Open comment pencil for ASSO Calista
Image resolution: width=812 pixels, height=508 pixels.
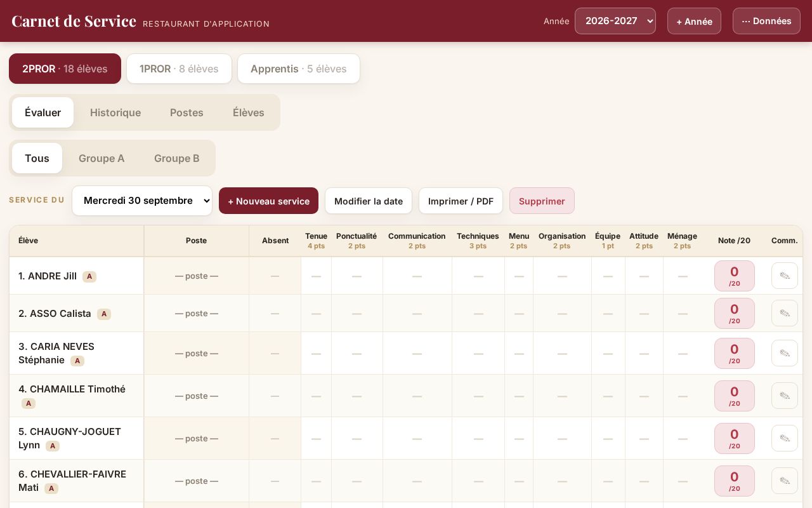pyautogui.click(x=785, y=313)
